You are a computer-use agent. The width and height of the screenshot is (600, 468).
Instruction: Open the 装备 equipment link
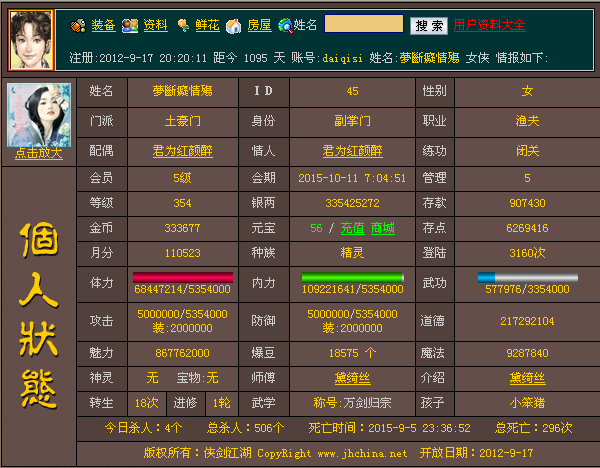click(103, 25)
